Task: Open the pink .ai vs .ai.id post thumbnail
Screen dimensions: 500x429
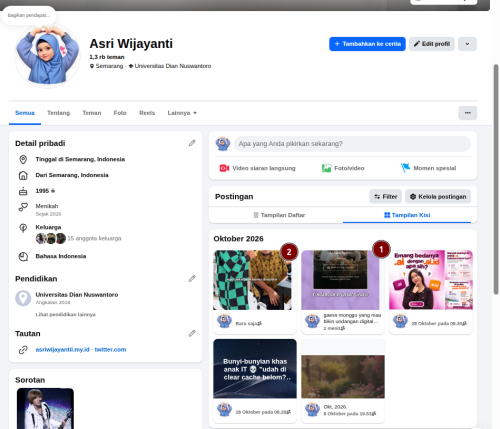Action: point(431,280)
